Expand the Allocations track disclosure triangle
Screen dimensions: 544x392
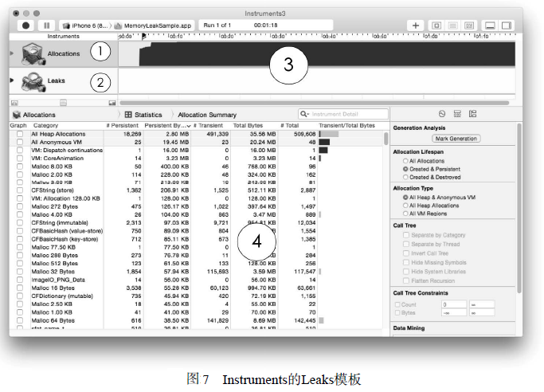point(11,53)
